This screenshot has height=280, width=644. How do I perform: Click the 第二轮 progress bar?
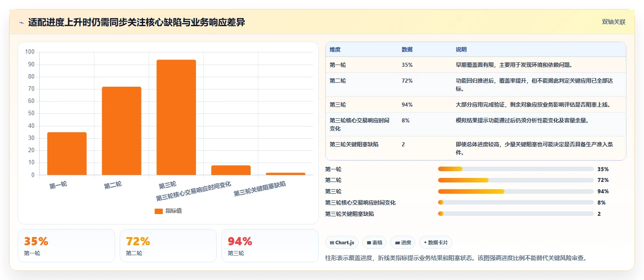click(516, 180)
